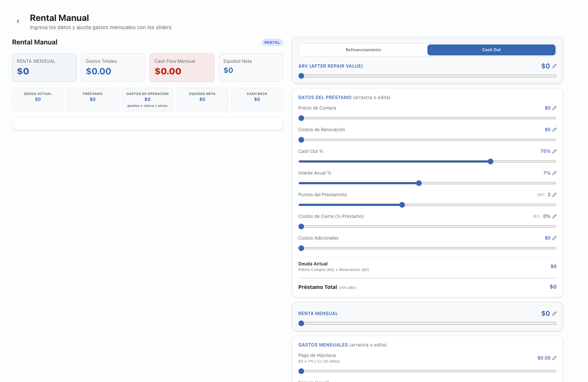Edit the ARV value with pencil icon

(x=554, y=66)
